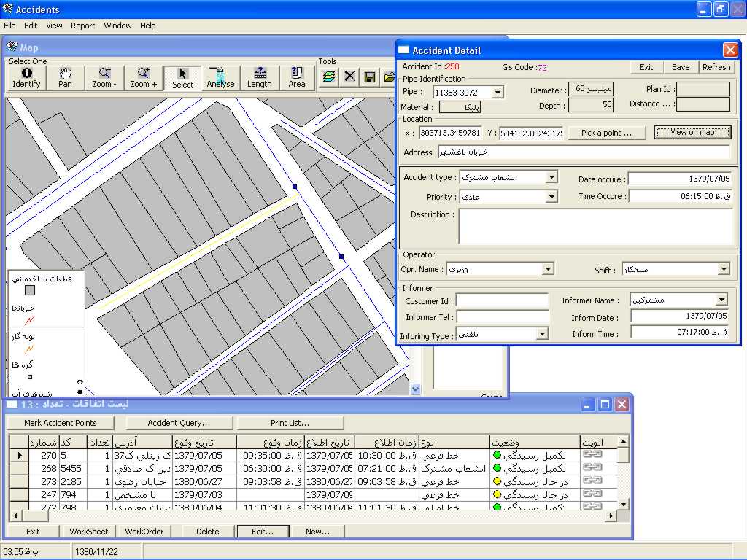
Task: Click the Pick a point button
Action: 606,133
